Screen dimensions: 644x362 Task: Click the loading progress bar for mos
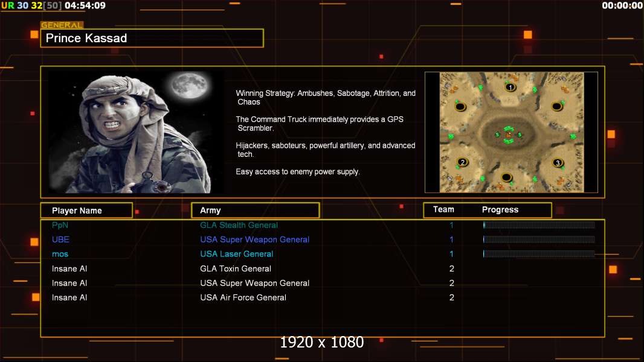coord(539,254)
